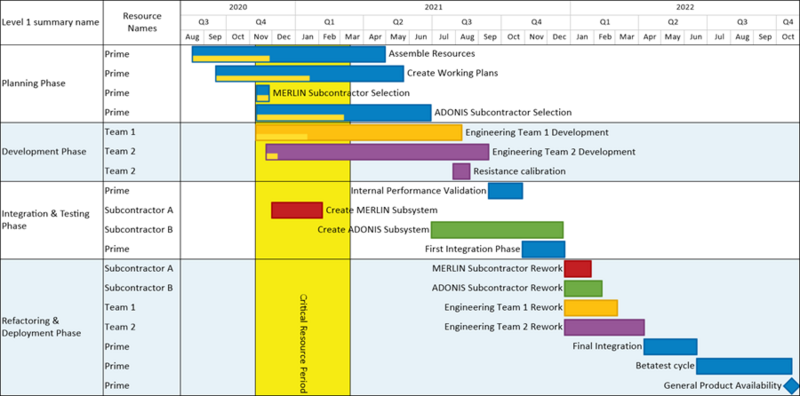Image resolution: width=800 pixels, height=396 pixels.
Task: Select the MERLIN Subcontractor Rework bar
Action: point(578,268)
